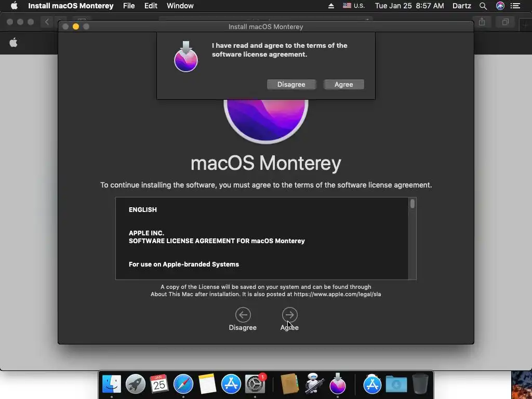Click the yellow minimize button of installer window
532x399 pixels.
click(x=76, y=26)
